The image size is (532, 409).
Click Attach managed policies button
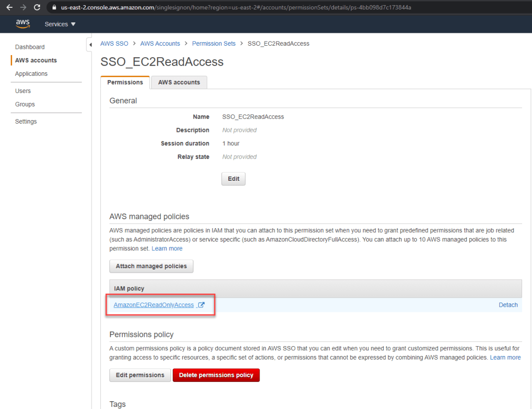pos(151,266)
